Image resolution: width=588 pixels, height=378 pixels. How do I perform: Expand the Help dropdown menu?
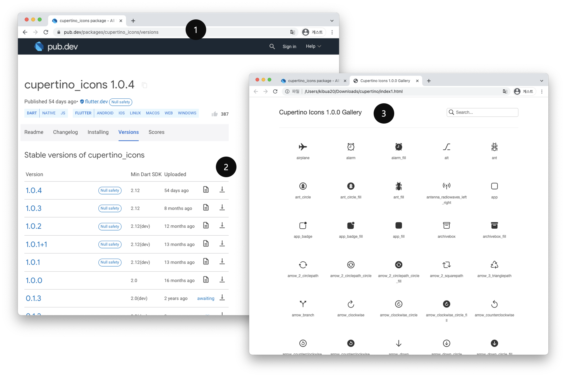313,46
